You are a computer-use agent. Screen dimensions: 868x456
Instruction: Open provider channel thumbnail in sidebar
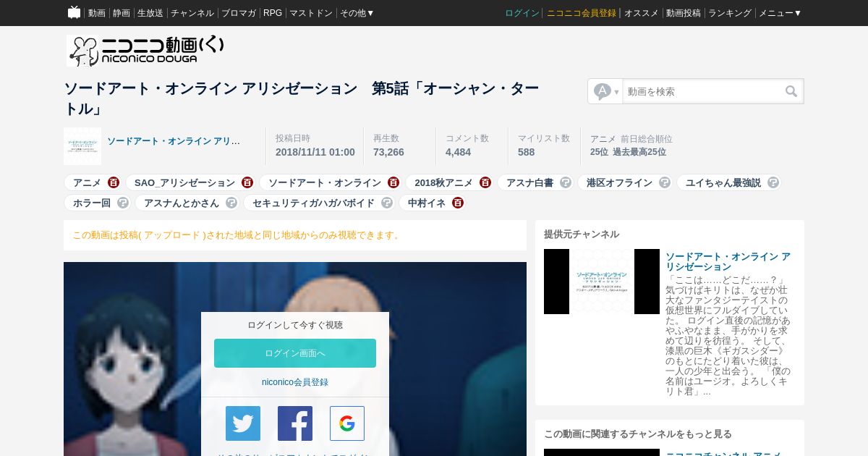(602, 282)
